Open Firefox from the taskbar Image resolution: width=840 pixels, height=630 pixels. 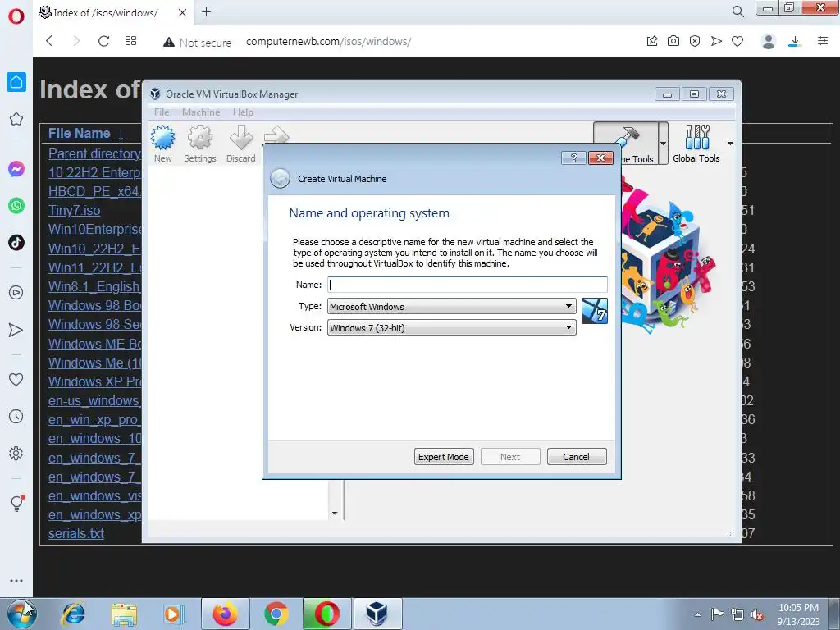pyautogui.click(x=226, y=614)
